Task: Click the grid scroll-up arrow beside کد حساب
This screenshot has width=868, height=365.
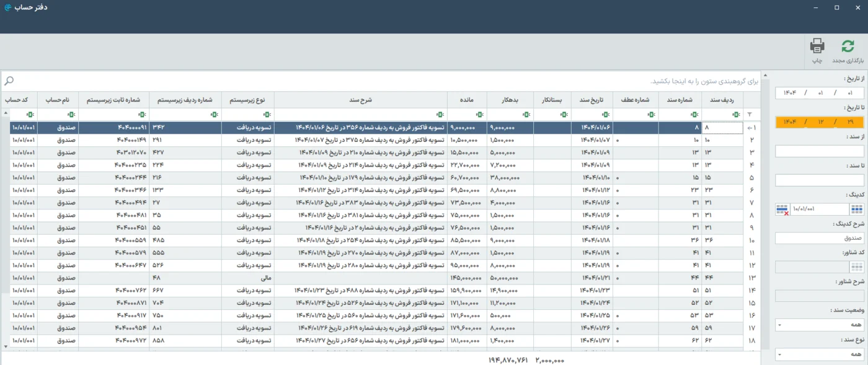Action: pos(6,112)
